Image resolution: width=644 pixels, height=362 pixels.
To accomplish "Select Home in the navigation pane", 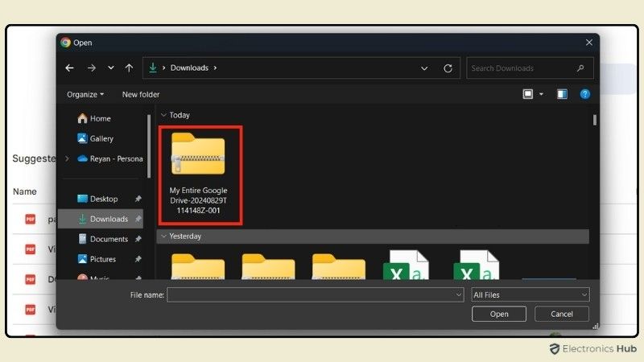I will [94, 118].
